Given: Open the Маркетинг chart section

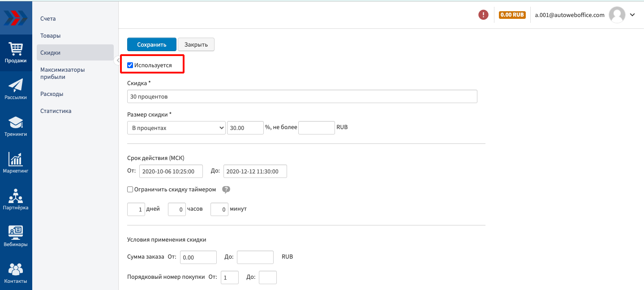Looking at the screenshot, I should pos(16,163).
